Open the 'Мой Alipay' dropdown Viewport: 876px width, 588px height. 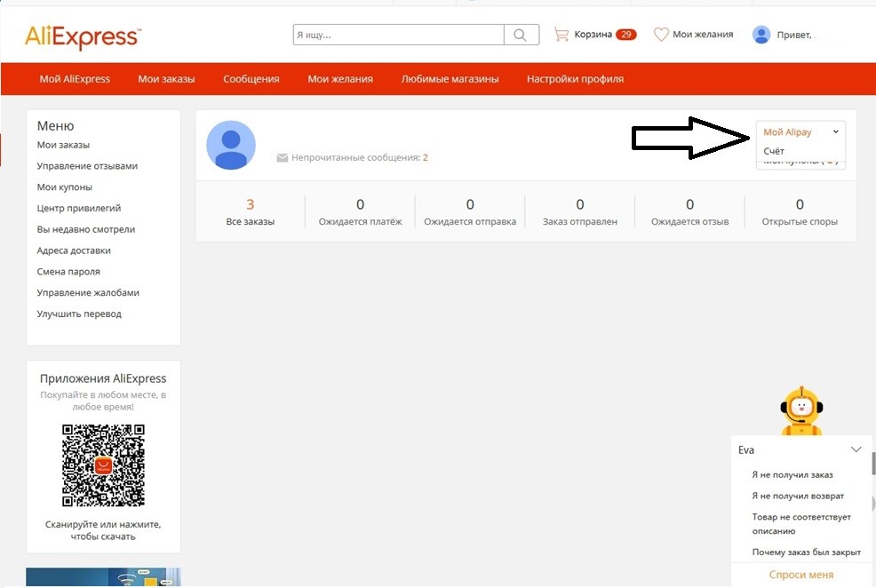tap(800, 132)
